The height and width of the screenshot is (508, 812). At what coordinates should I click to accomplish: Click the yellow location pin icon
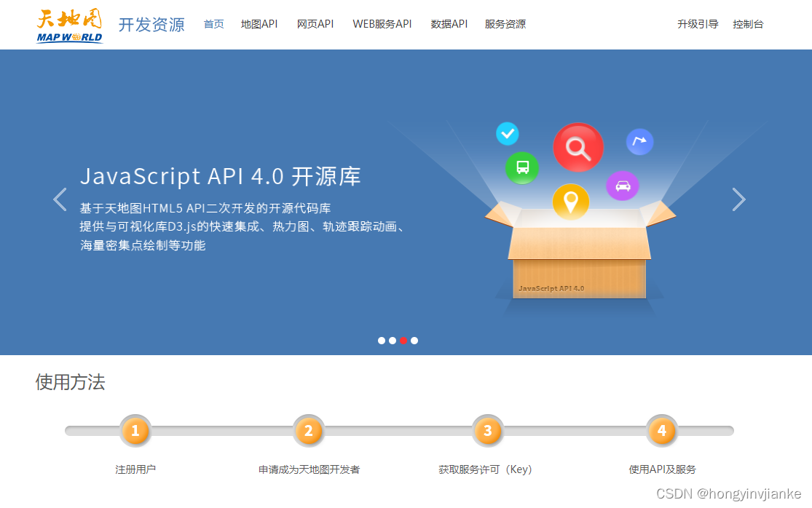coord(571,201)
